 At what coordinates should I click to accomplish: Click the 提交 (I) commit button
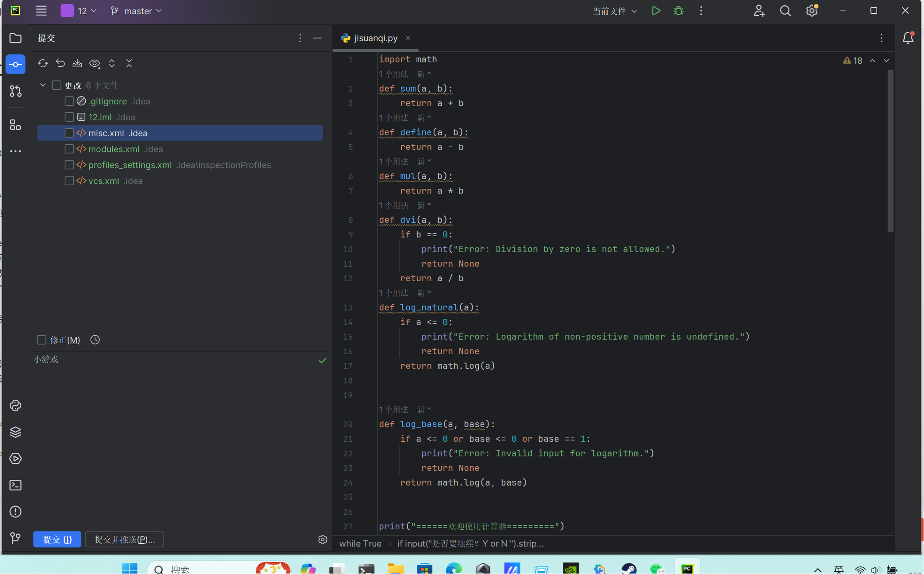click(x=57, y=539)
